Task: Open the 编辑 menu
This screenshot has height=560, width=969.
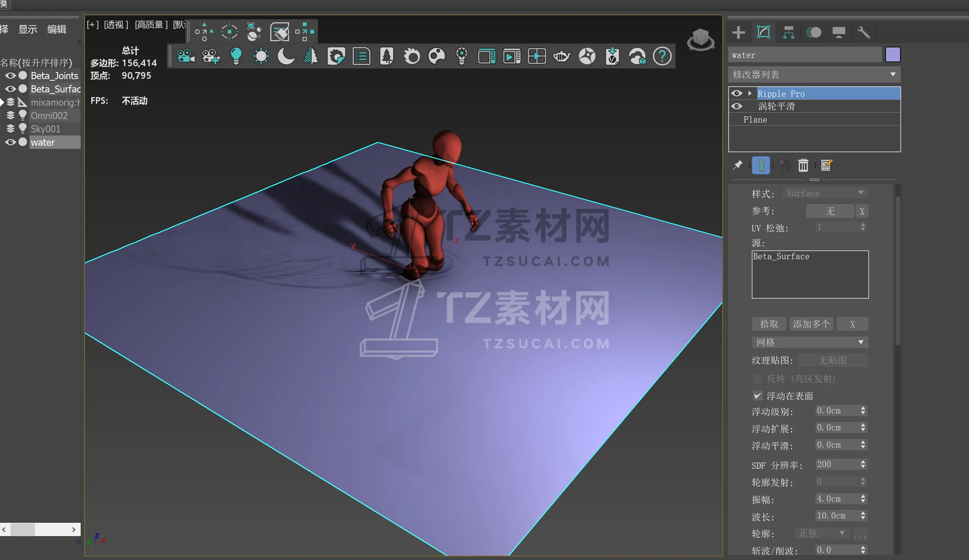Action: pos(57,29)
